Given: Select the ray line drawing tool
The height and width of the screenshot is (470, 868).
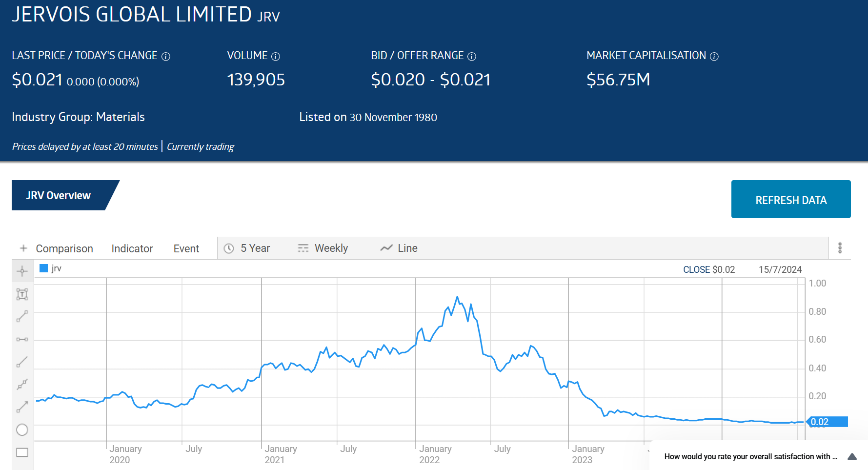Looking at the screenshot, I should coord(22,362).
